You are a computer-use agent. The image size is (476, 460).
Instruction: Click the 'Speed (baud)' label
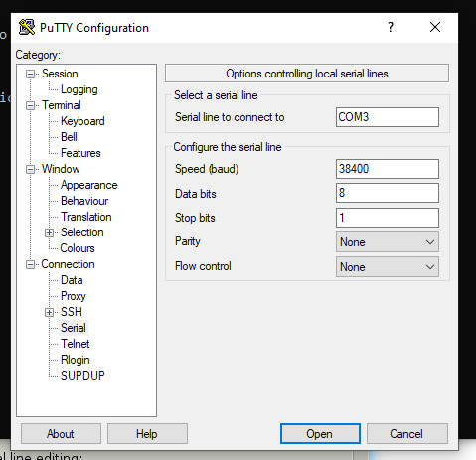(207, 169)
